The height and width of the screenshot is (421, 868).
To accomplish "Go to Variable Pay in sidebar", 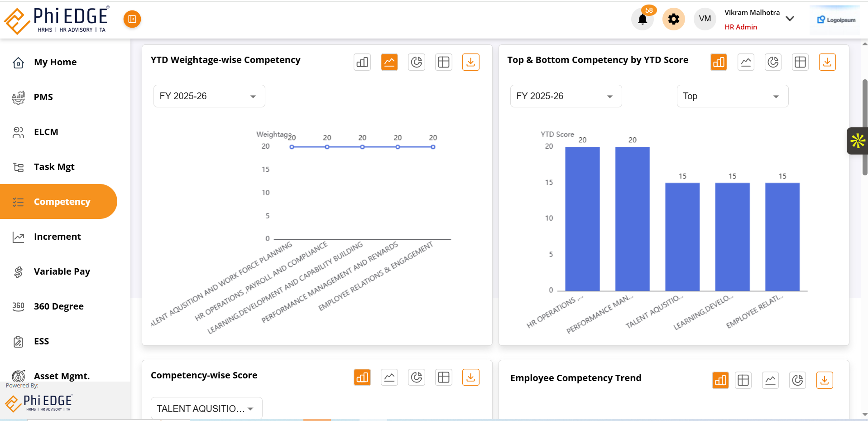I will click(x=62, y=271).
